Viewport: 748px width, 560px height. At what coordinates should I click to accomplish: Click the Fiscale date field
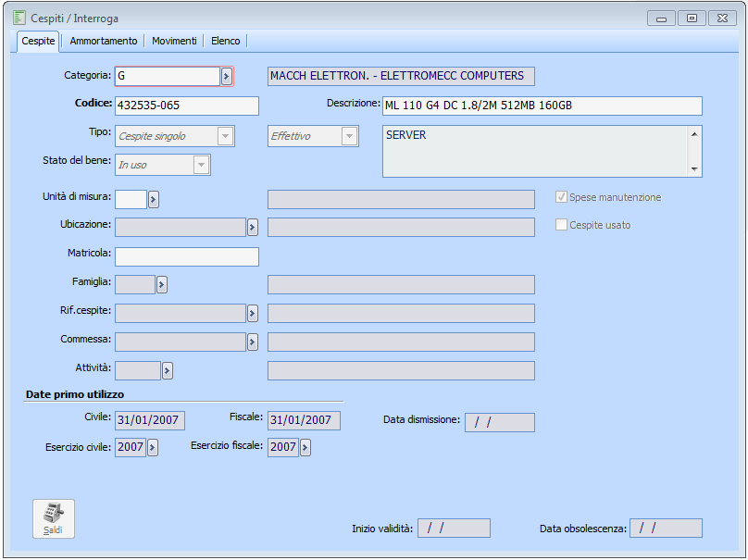pyautogui.click(x=304, y=420)
